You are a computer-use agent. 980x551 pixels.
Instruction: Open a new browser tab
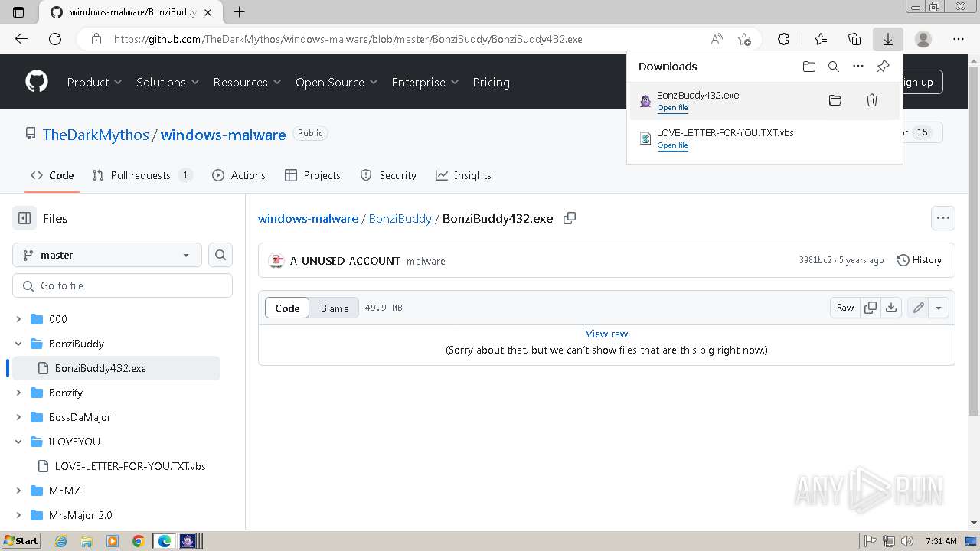[239, 12]
